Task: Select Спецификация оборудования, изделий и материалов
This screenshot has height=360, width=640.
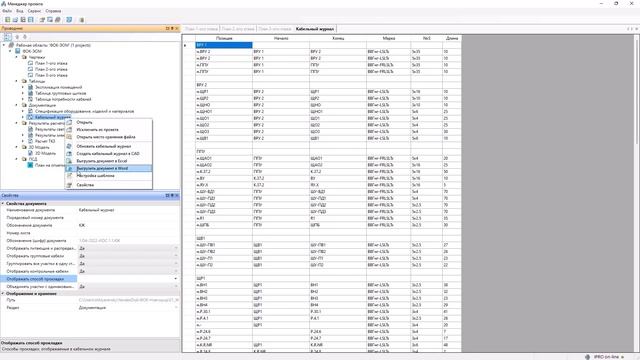Action: tap(84, 111)
